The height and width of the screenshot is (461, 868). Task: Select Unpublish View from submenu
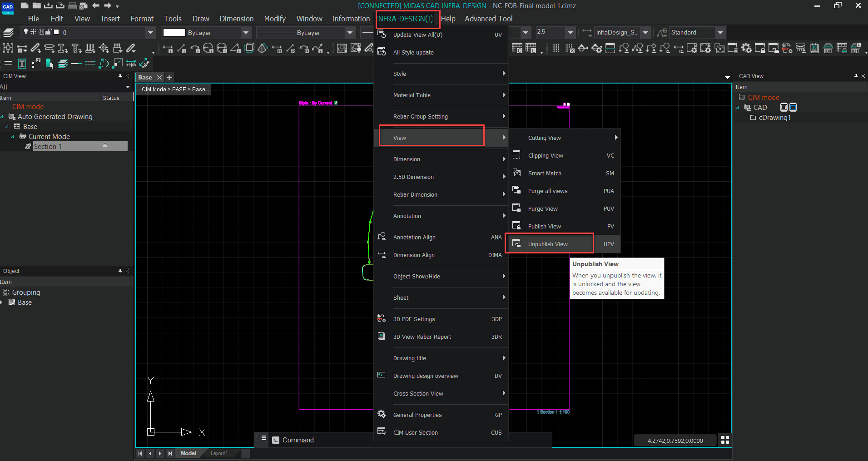pos(563,244)
